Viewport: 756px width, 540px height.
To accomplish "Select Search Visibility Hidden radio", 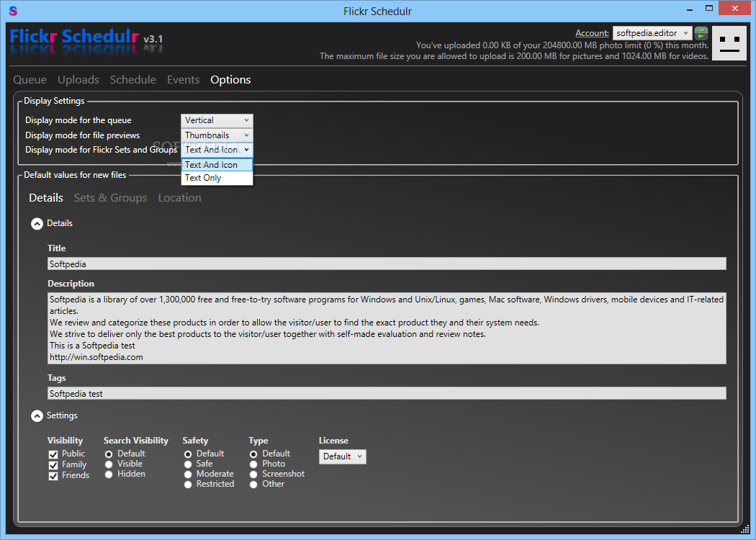I will 109,474.
